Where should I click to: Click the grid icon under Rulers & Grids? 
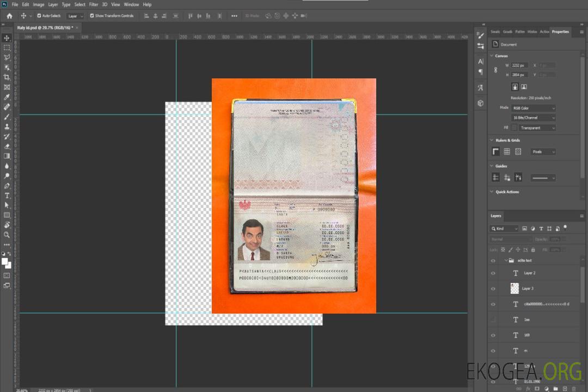pos(507,151)
